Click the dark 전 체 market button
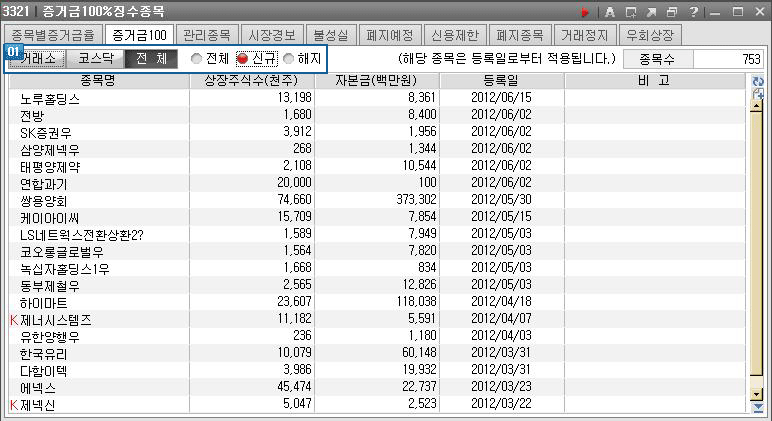Screen dimensions: 772x421 click(x=151, y=59)
